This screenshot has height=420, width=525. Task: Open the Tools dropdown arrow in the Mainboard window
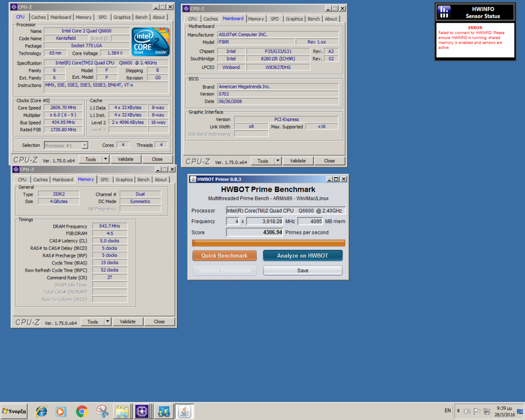278,161
